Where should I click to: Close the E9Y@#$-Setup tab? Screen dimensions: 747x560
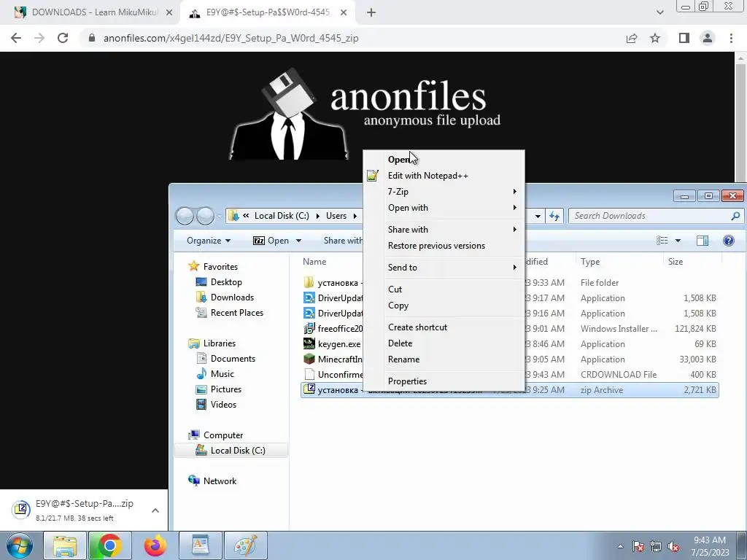click(344, 13)
